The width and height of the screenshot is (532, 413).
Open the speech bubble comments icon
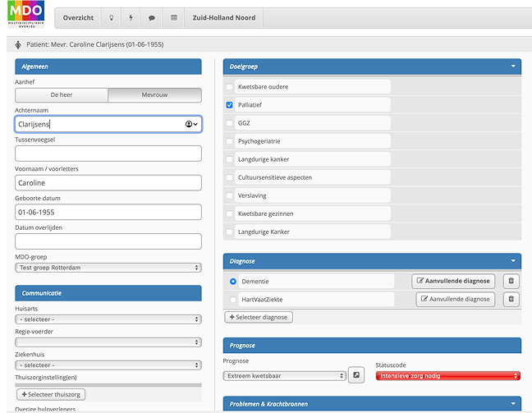pos(152,17)
